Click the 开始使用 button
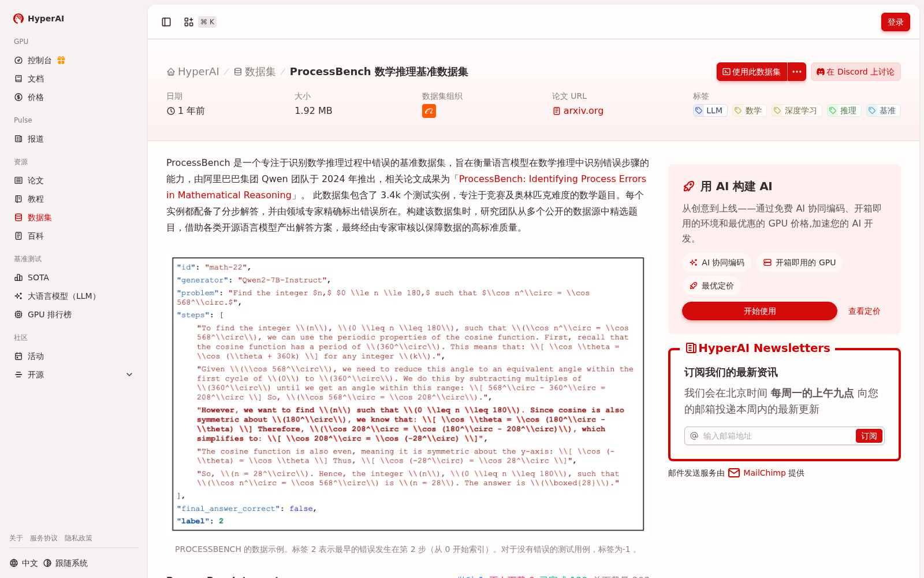This screenshot has width=924, height=578. click(x=759, y=311)
